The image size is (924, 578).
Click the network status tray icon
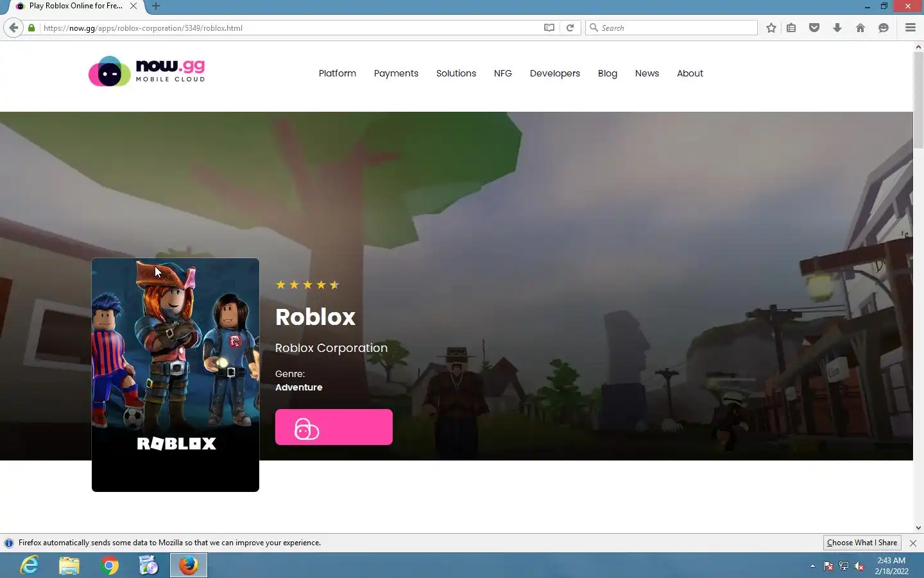tap(844, 566)
